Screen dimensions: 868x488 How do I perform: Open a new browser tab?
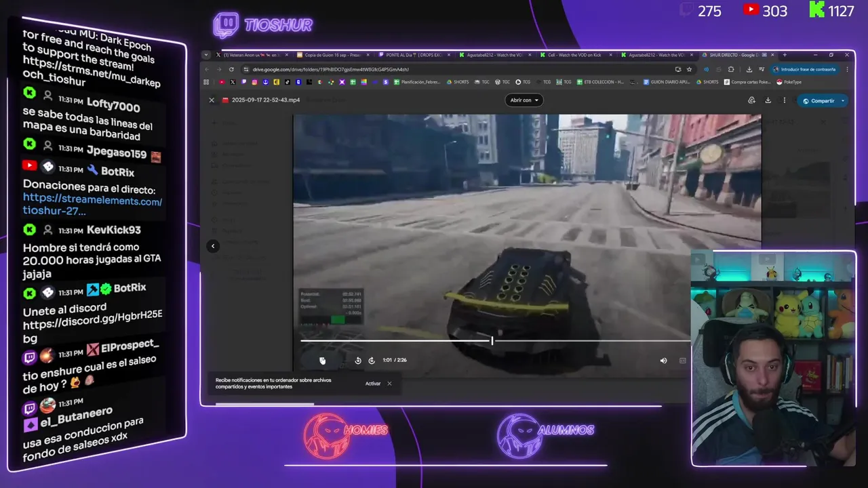785,55
